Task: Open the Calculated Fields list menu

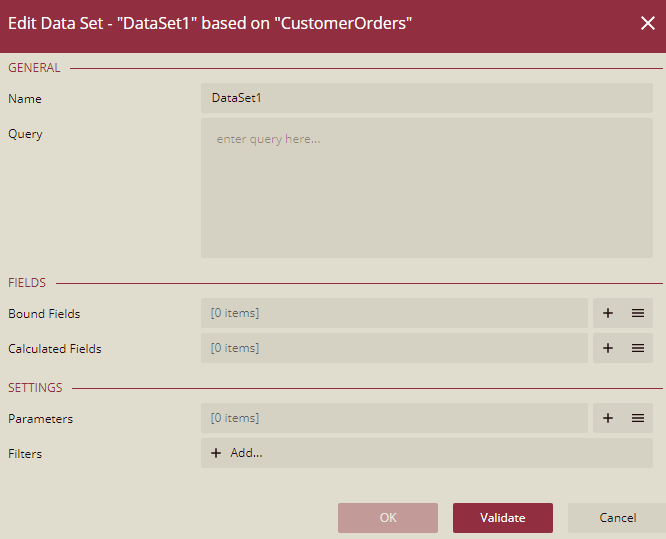Action: 638,348
